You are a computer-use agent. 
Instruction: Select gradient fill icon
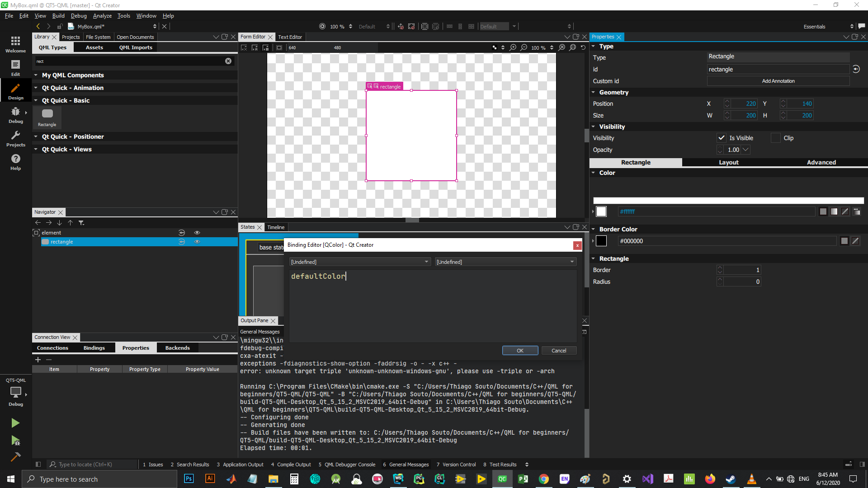click(x=834, y=211)
